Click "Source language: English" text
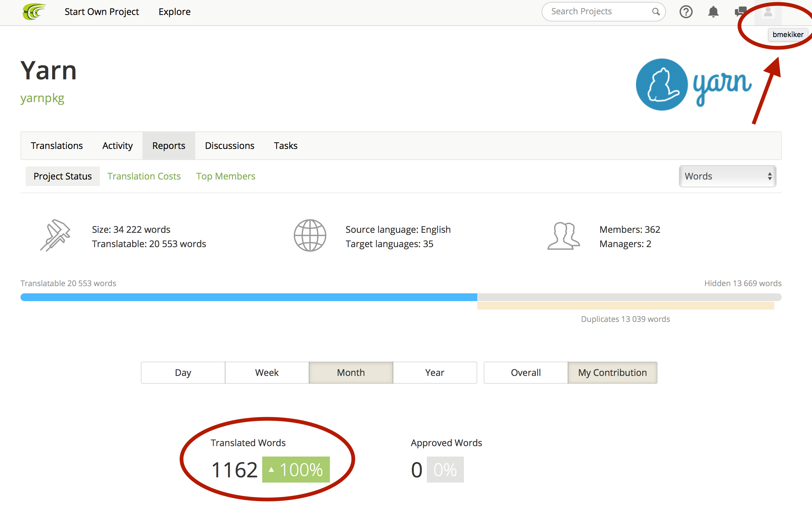Image resolution: width=812 pixels, height=505 pixels. coord(398,230)
